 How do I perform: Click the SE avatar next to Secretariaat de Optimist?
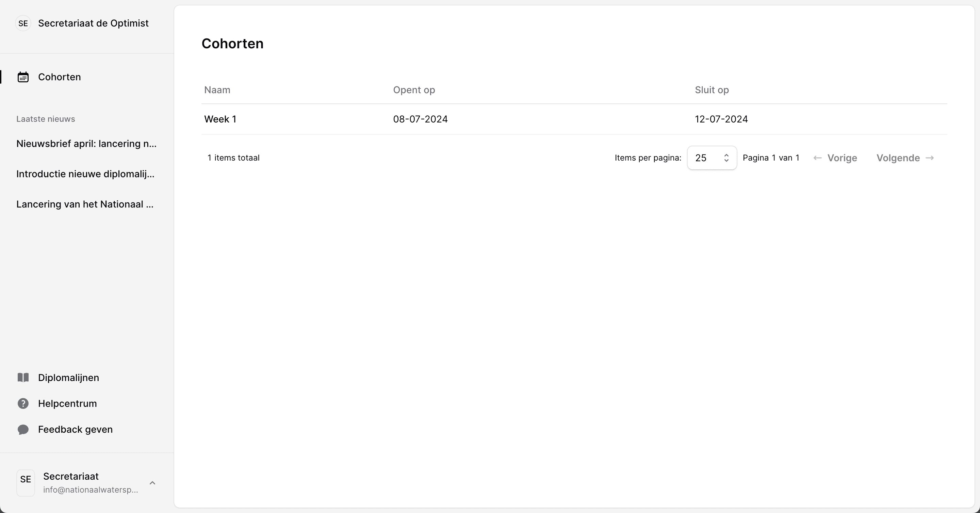[x=23, y=23]
